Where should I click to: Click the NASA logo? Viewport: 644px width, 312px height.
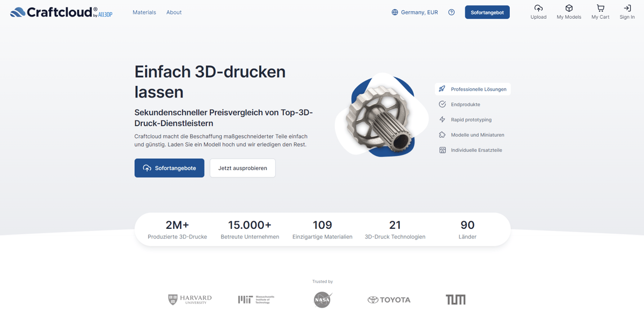[323, 299]
